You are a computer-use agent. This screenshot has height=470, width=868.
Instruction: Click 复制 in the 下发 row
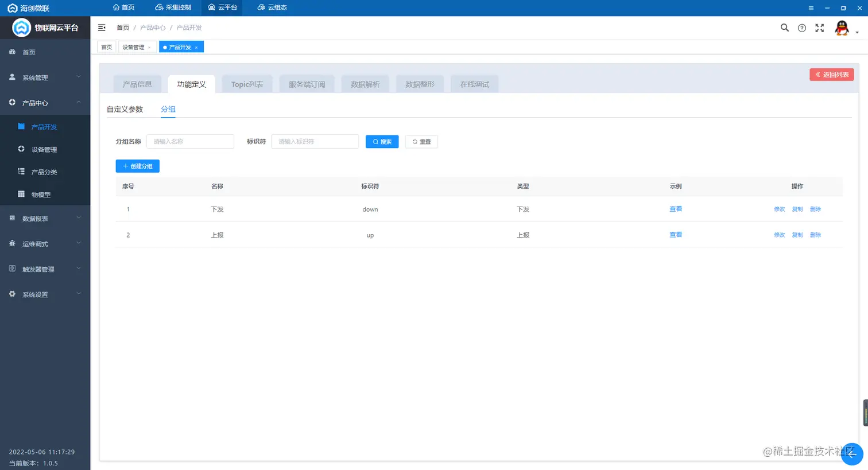pos(797,209)
